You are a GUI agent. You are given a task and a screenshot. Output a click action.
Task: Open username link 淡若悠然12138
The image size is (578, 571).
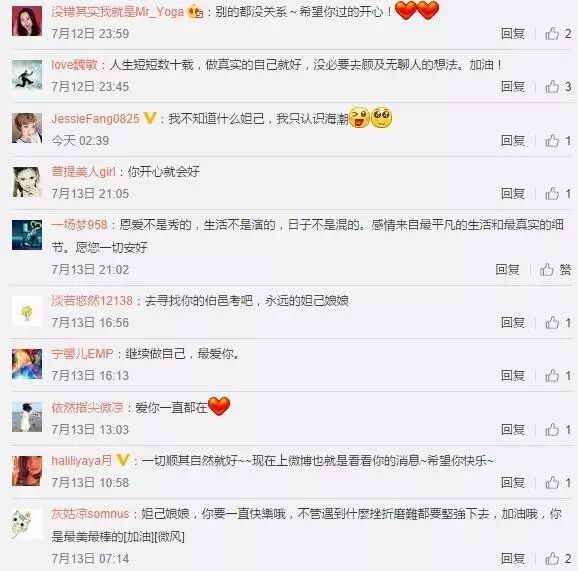[92, 301]
